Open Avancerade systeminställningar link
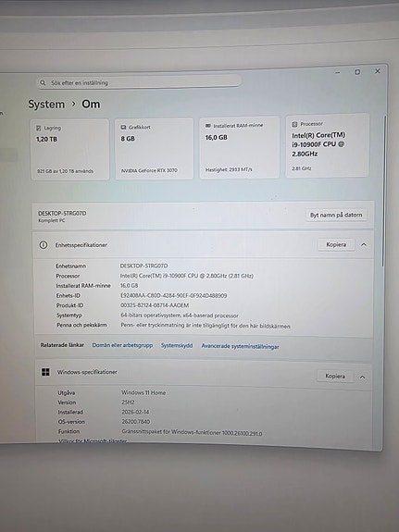The image size is (399, 532). click(240, 346)
